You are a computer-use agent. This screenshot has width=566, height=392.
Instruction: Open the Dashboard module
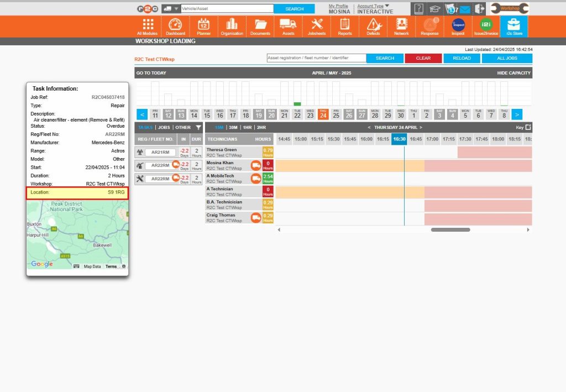click(x=175, y=26)
